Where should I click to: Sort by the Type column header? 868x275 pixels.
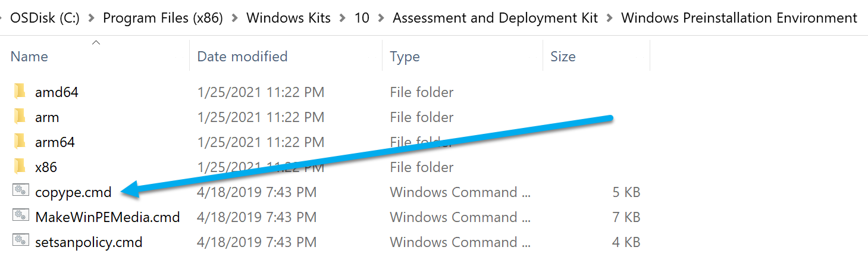click(x=405, y=57)
